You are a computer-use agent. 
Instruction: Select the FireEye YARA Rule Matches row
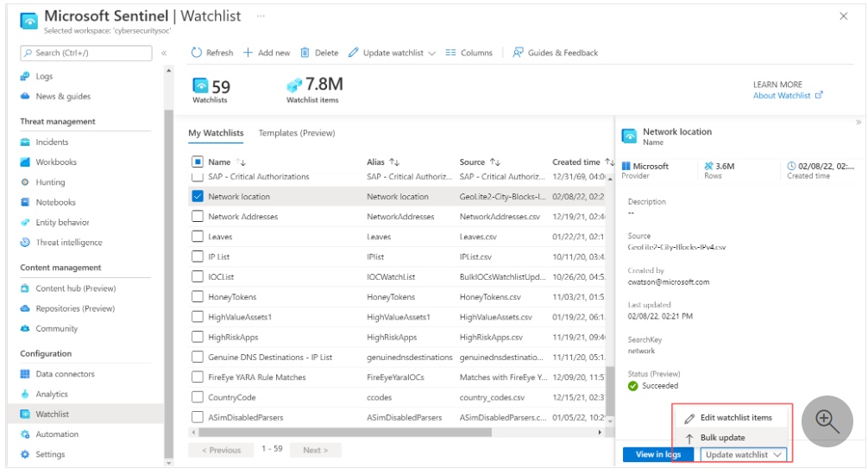[x=398, y=377]
